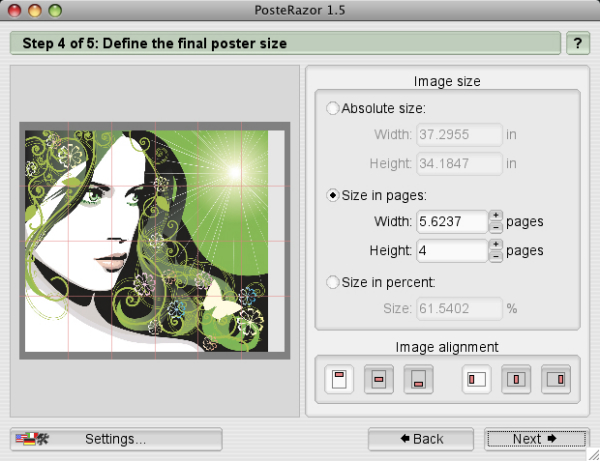Click the pages Height field showing 4
Viewport: 600px width, 461px height.
click(452, 251)
